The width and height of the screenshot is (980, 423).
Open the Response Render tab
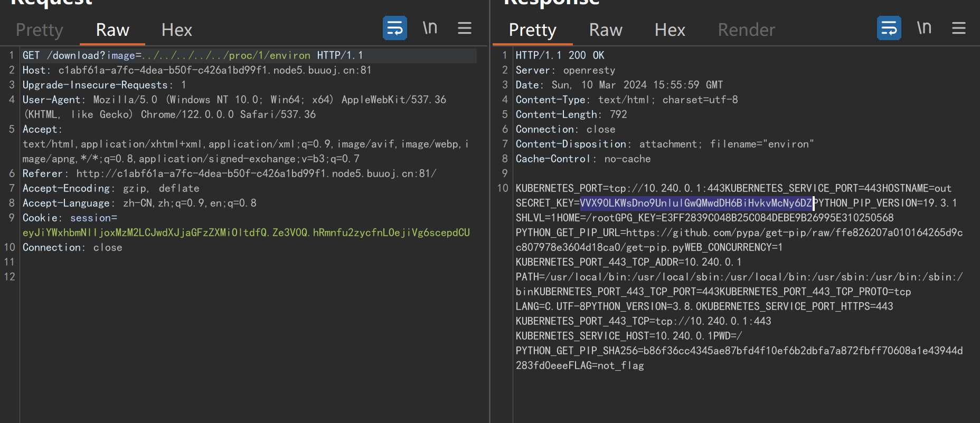[x=747, y=30]
